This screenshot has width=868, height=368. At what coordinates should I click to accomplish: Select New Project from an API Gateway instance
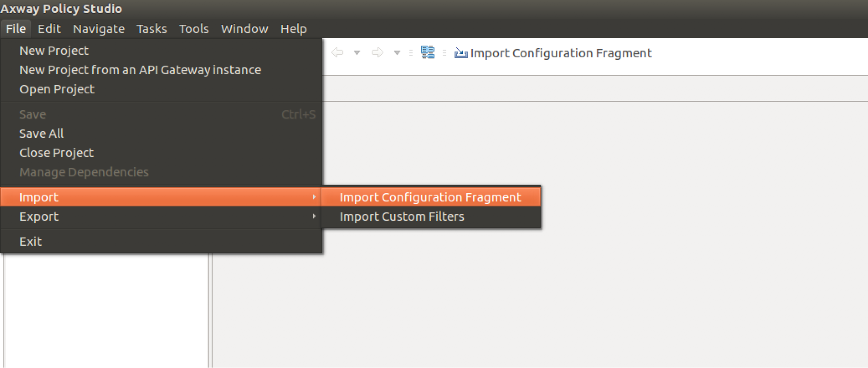click(161, 70)
